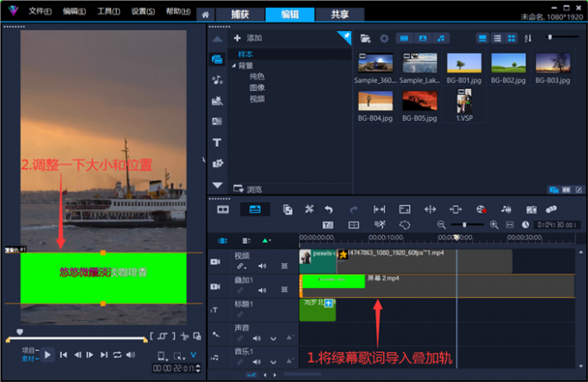Sort clips in library icon
Image resolution: width=588 pixels, height=382 pixels.
[x=528, y=38]
